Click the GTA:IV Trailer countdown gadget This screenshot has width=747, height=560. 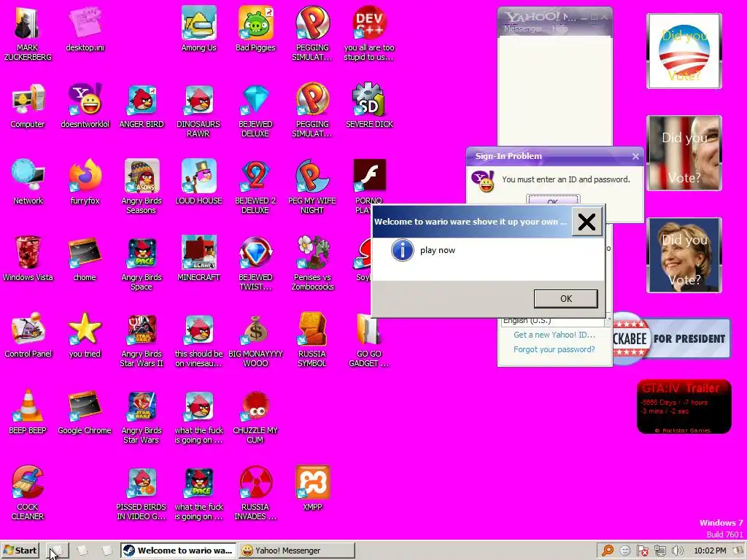coord(684,406)
